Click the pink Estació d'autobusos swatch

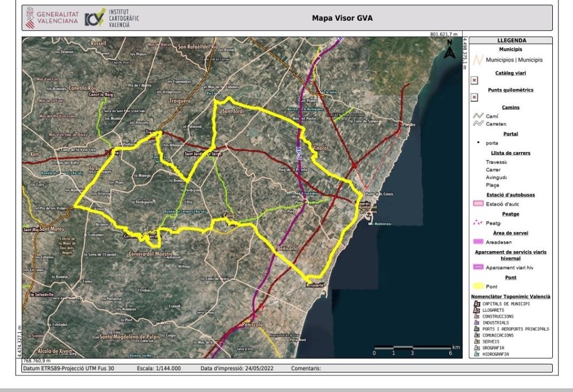point(477,204)
